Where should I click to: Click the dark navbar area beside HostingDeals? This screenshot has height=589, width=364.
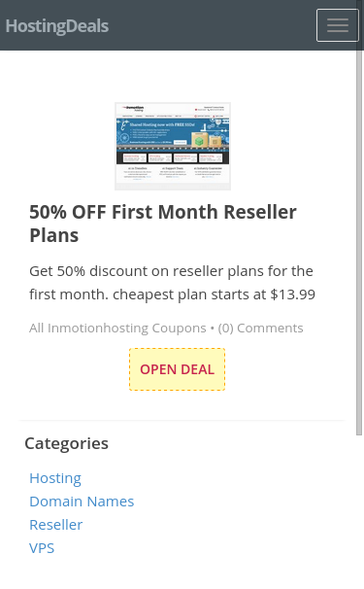click(212, 25)
